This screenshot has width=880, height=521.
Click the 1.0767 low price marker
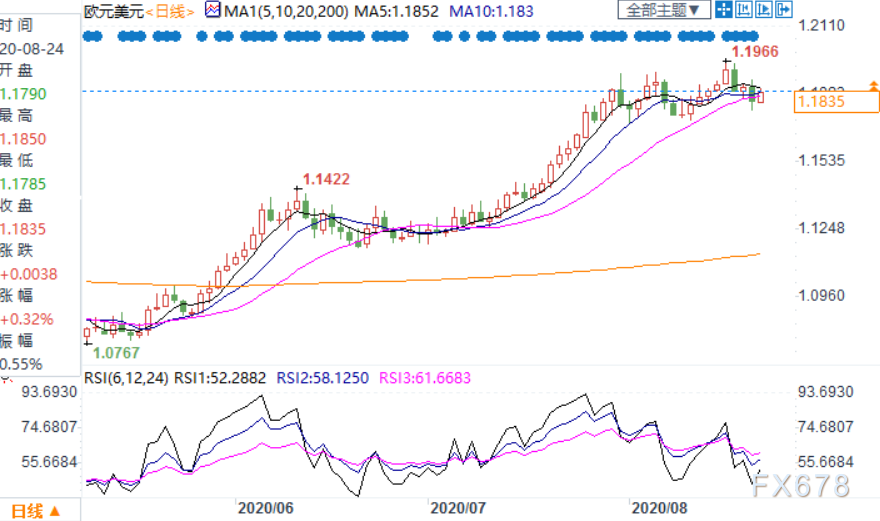pyautogui.click(x=116, y=353)
